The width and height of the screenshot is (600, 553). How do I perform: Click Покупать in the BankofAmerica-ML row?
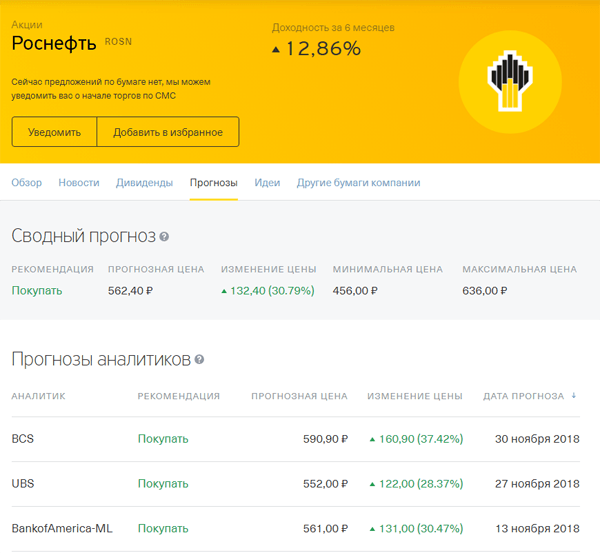(163, 529)
